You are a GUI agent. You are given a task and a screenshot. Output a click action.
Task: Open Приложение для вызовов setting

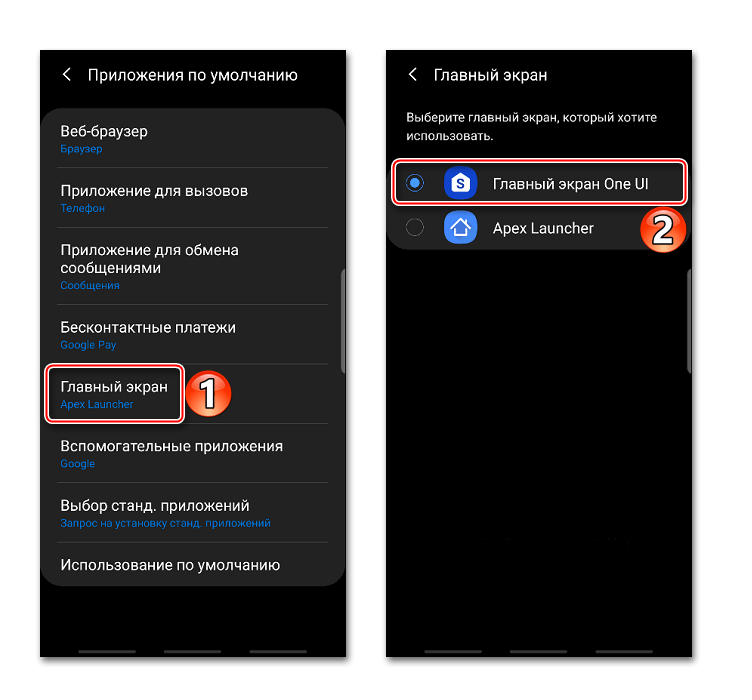(x=193, y=198)
